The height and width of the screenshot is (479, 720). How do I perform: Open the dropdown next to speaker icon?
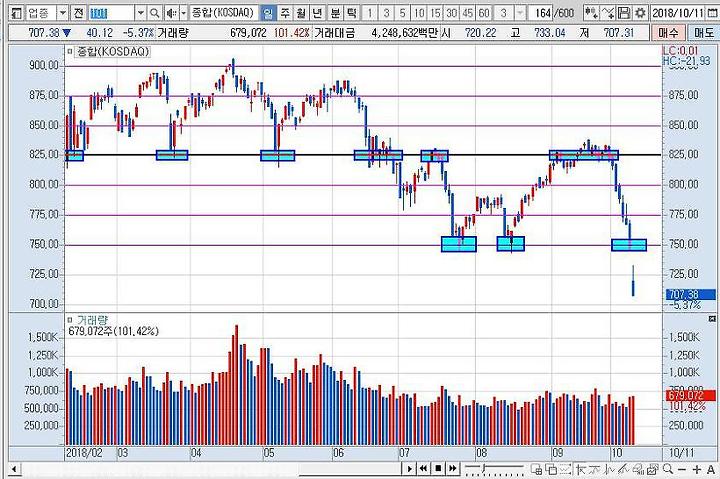[183, 13]
